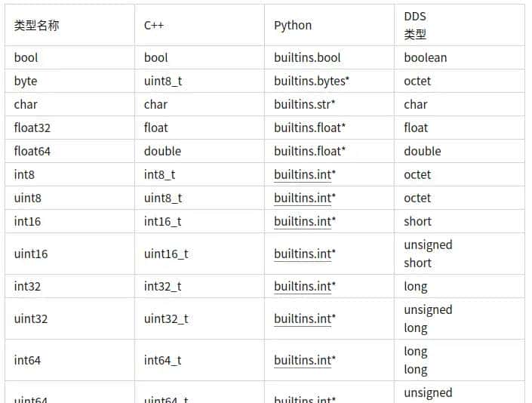Follow builtins.int* link in the uint32 row
This screenshot has width=532, height=403.
[304, 319]
